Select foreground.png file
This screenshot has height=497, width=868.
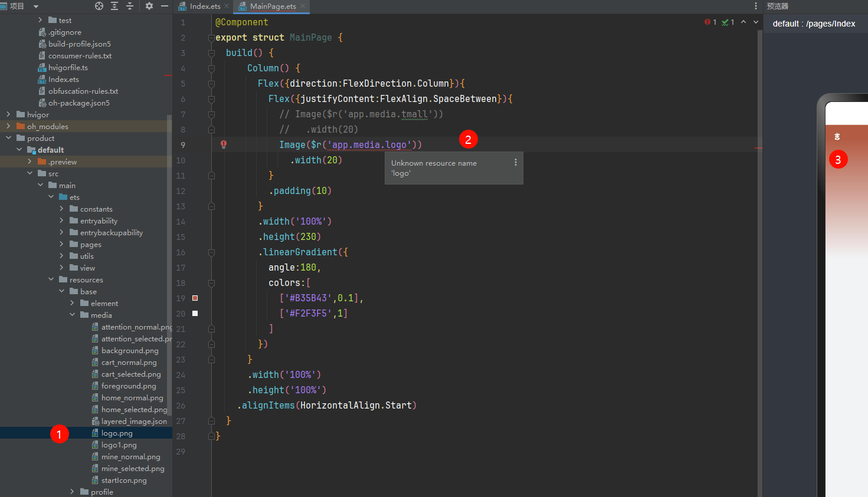(129, 386)
